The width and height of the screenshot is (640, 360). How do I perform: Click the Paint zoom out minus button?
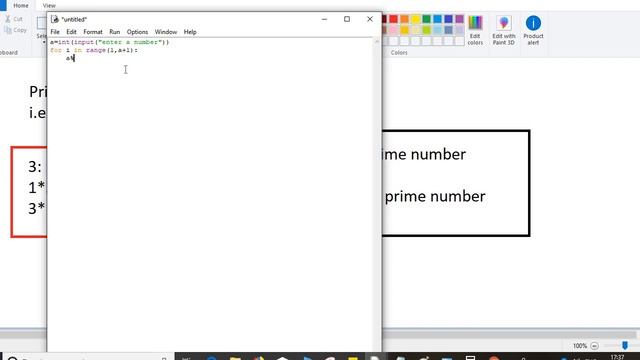[x=594, y=346]
